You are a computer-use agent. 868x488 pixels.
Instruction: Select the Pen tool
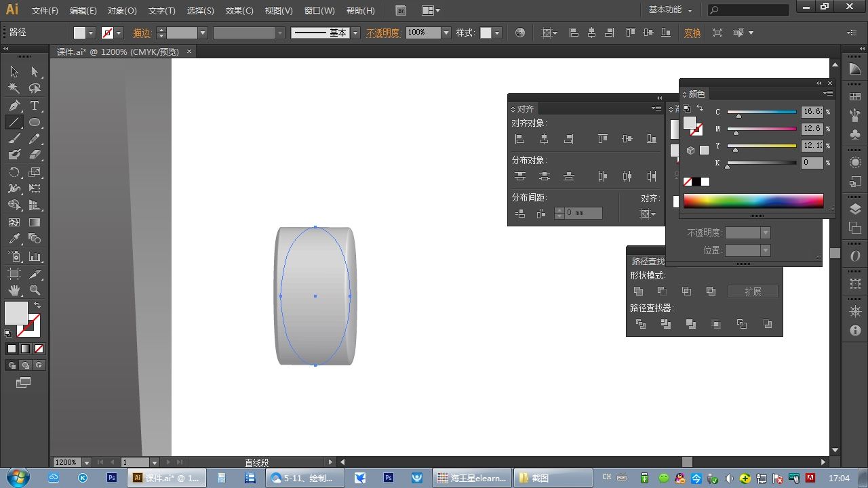pyautogui.click(x=14, y=106)
